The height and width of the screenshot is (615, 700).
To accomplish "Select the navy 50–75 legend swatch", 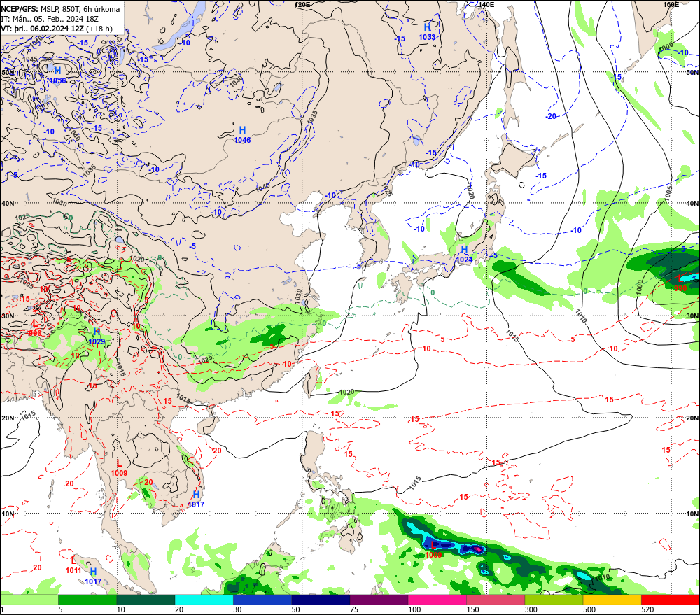I will pyautogui.click(x=321, y=600).
